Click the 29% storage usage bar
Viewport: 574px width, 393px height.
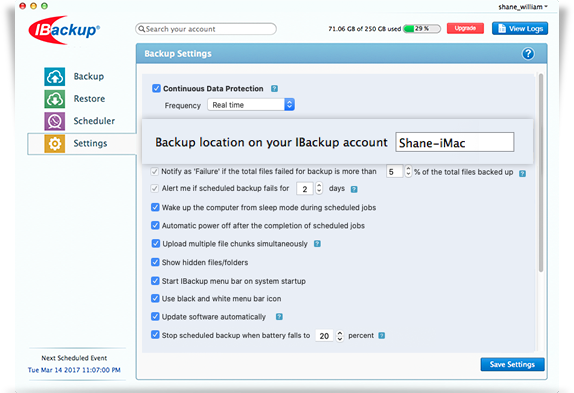(422, 29)
